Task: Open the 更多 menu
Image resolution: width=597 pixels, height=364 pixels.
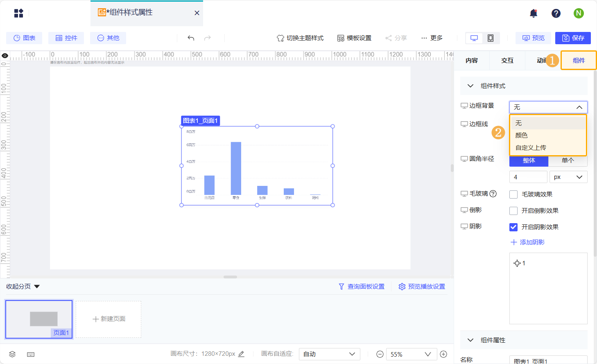Action: pyautogui.click(x=432, y=38)
